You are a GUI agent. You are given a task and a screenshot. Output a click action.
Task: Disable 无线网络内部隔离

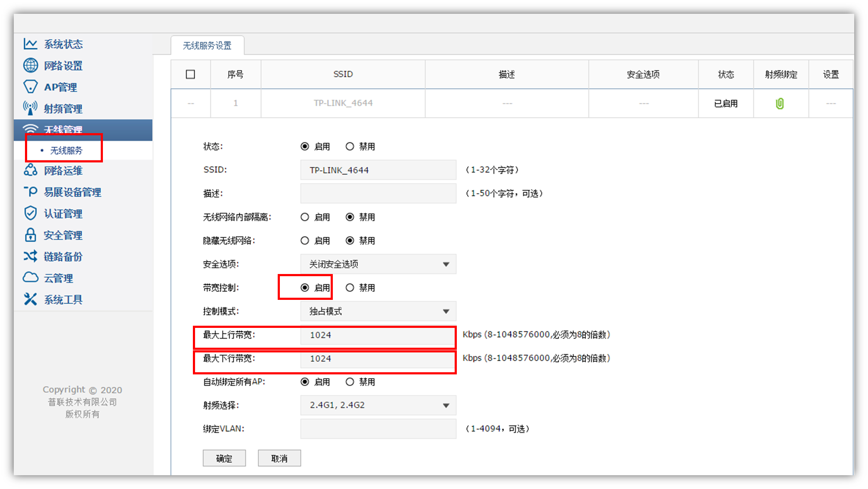(x=350, y=217)
